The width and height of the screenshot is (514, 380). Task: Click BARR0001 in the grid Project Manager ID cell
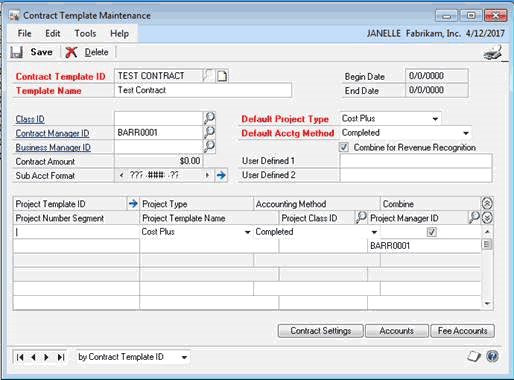[x=390, y=246]
